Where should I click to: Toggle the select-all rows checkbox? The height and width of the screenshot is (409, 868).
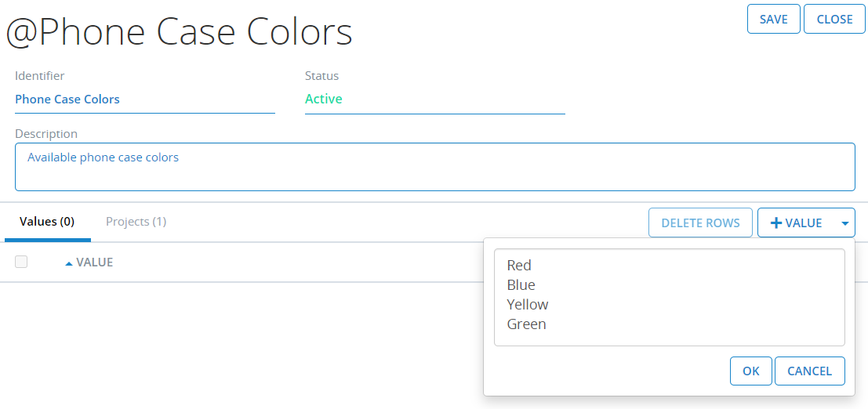(x=21, y=262)
